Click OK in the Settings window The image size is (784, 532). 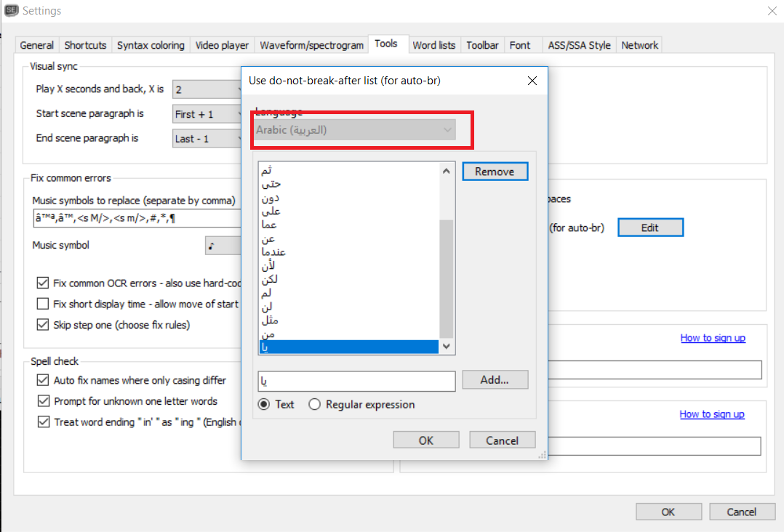pyautogui.click(x=668, y=512)
